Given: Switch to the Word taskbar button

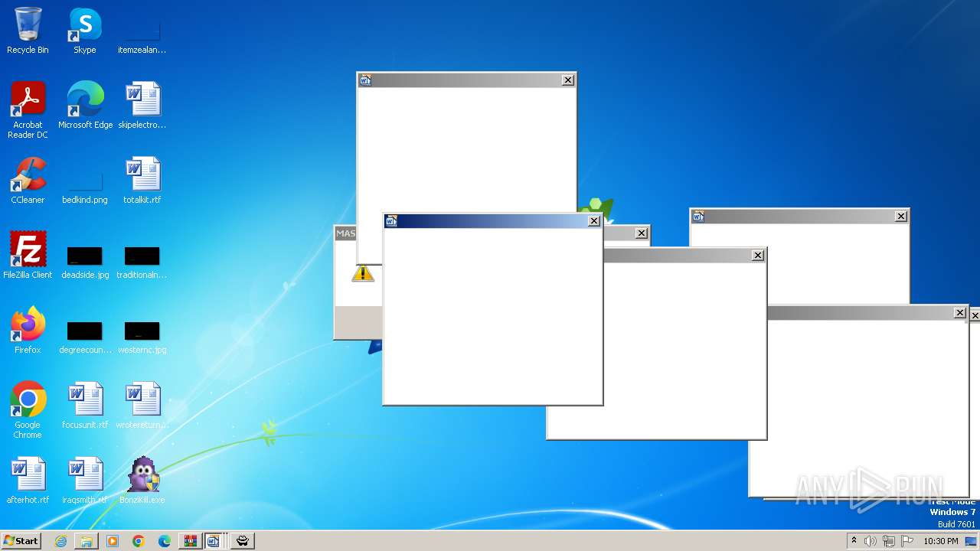Looking at the screenshot, I should coord(215,541).
